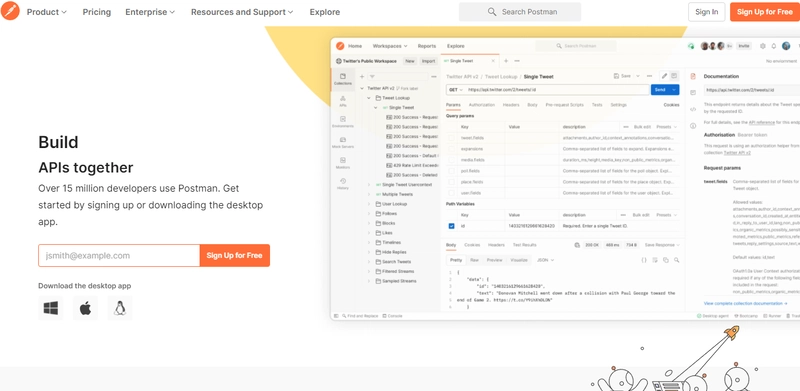Expand the Enterprise dropdown menu
The width and height of the screenshot is (800, 391).
click(150, 12)
